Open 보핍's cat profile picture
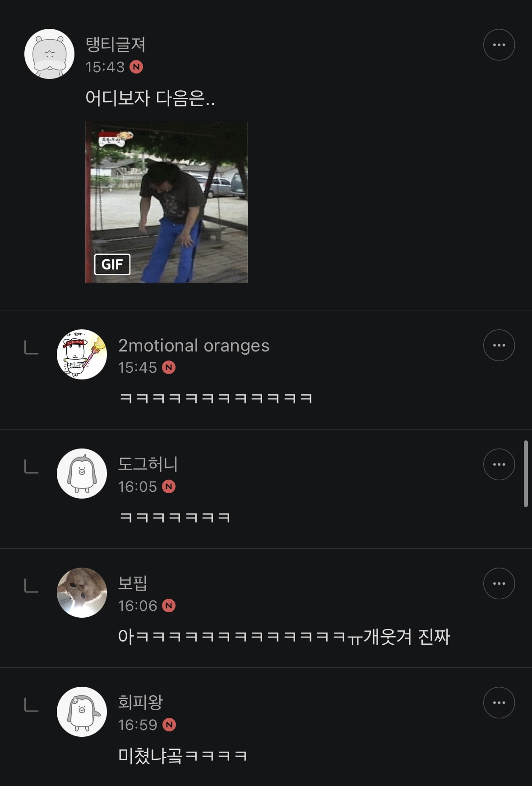The height and width of the screenshot is (786, 532). point(82,592)
